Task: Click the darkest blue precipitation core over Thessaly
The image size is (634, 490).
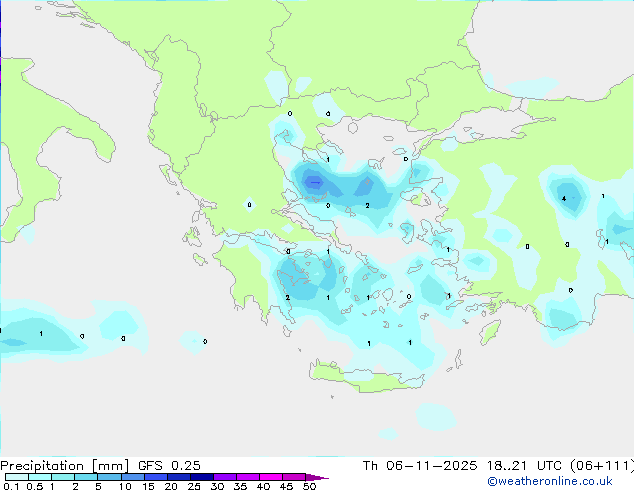Action: click(x=314, y=182)
